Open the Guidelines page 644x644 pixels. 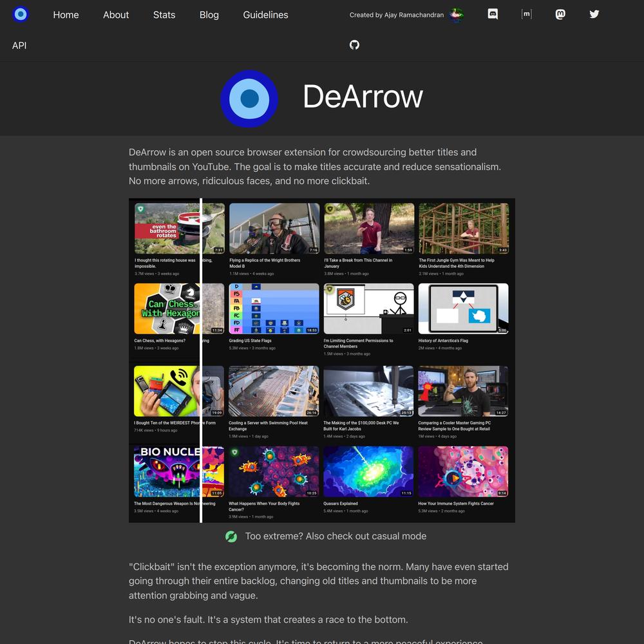(x=266, y=15)
